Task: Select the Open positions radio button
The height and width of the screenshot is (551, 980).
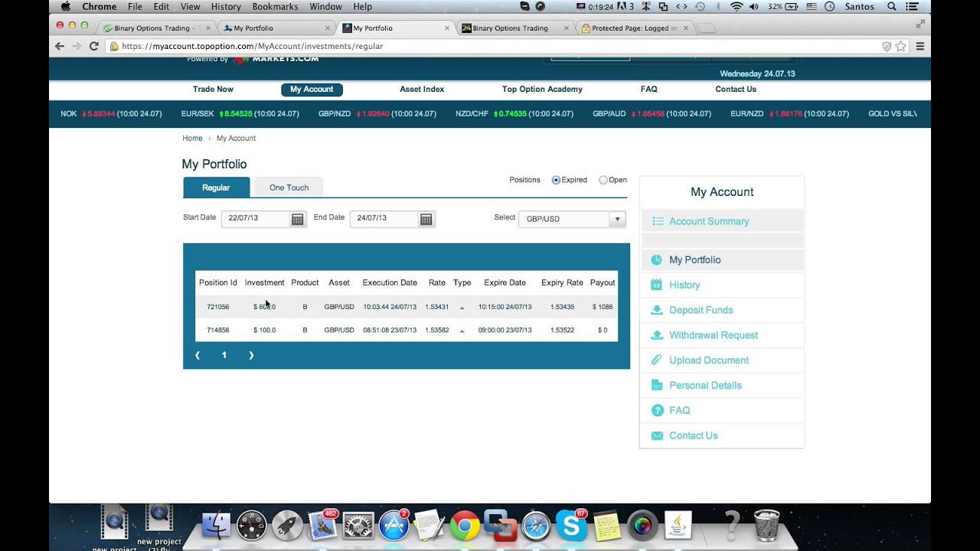Action: (x=603, y=181)
